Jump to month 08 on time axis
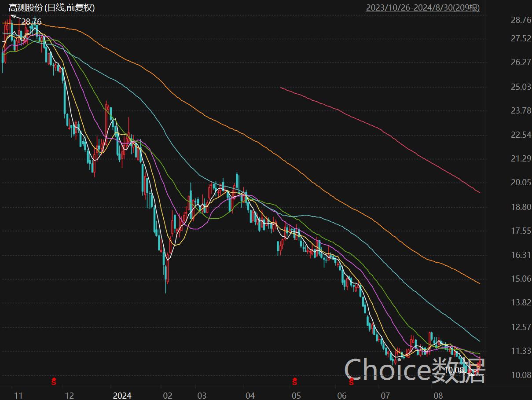Image resolution: width=532 pixels, height=400 pixels. click(438, 395)
